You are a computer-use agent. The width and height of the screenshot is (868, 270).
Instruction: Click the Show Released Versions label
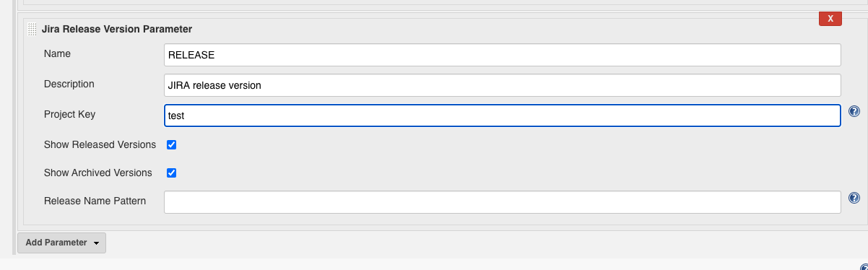(x=100, y=144)
